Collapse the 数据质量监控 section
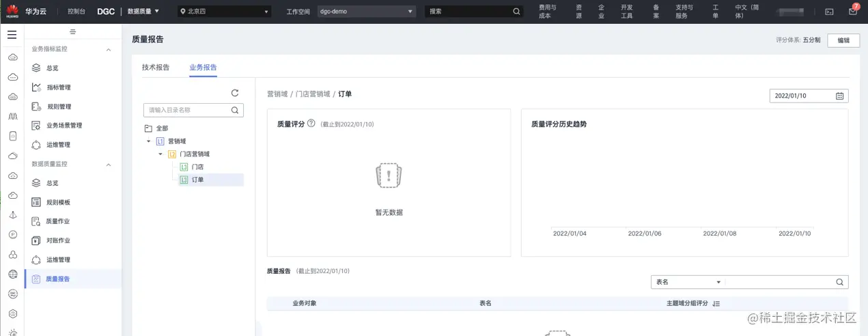 pos(109,164)
